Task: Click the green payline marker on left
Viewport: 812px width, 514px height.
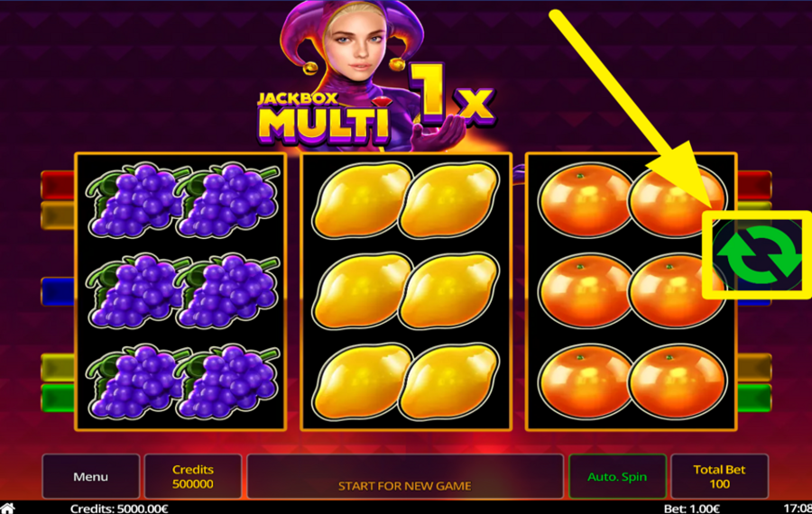Action: (x=58, y=398)
